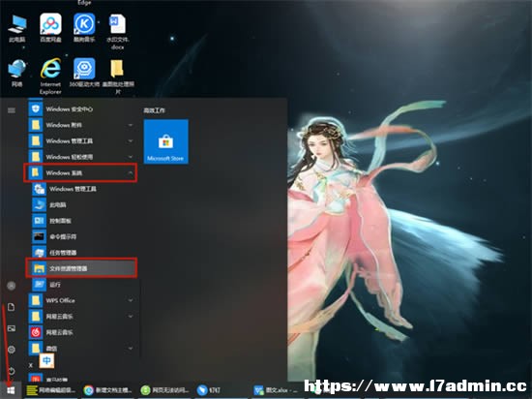Click the 中 input method indicator

(46, 360)
